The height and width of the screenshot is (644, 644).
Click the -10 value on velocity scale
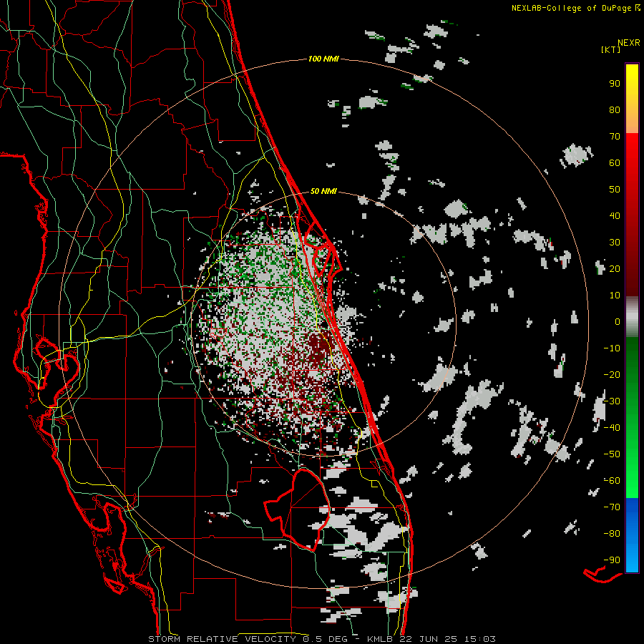tap(612, 348)
